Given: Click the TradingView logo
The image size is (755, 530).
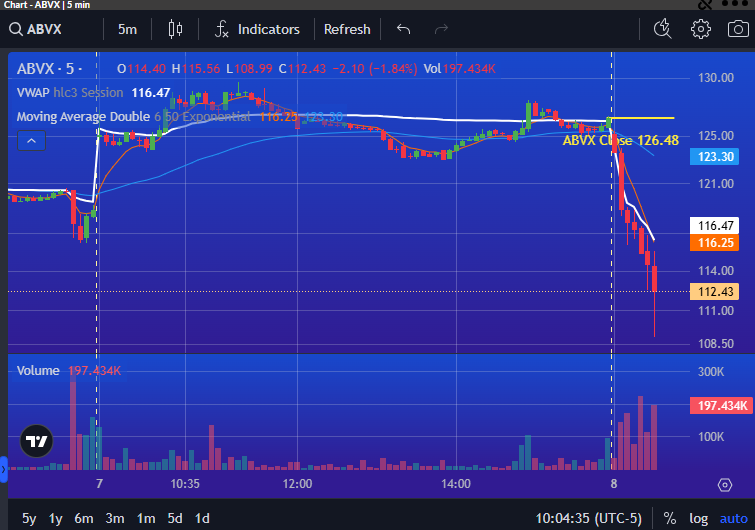Looking at the screenshot, I should tap(36, 441).
